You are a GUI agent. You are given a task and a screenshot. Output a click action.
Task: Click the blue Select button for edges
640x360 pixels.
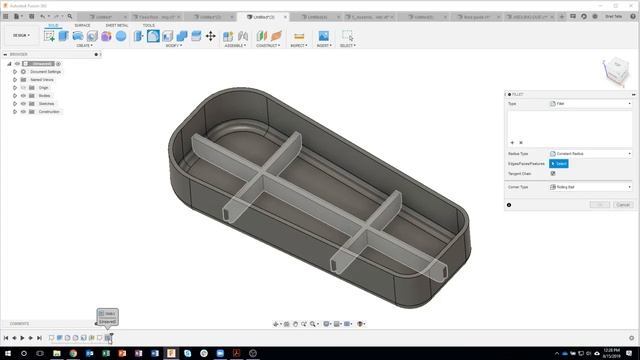click(559, 164)
